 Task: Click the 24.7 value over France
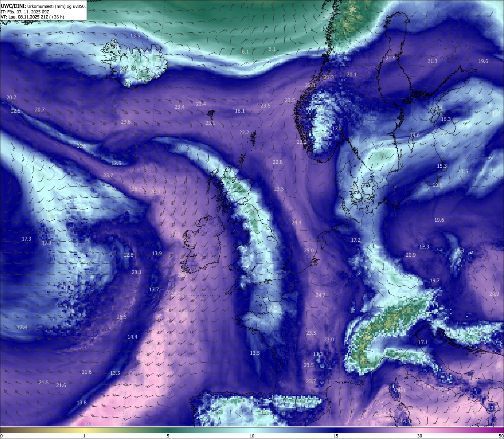coord(321,295)
